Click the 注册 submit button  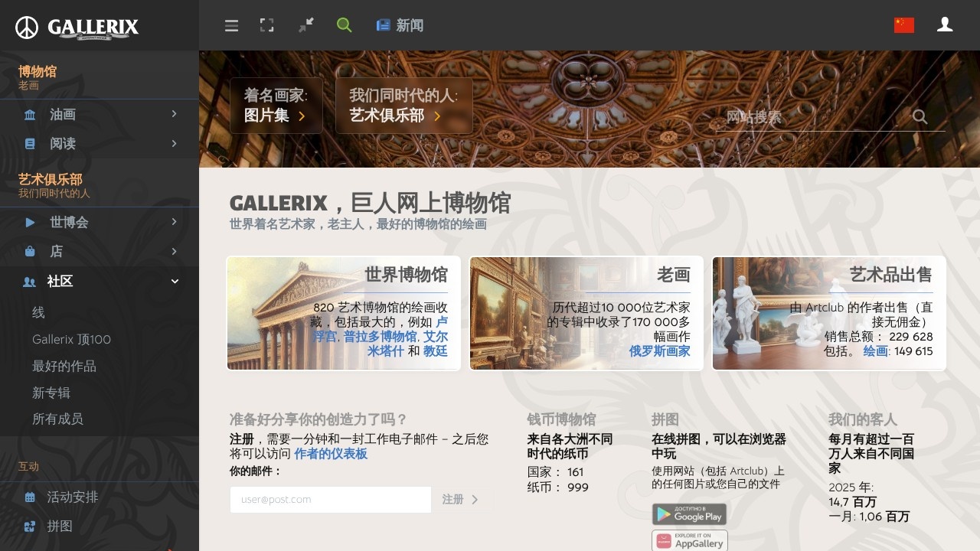pos(462,499)
